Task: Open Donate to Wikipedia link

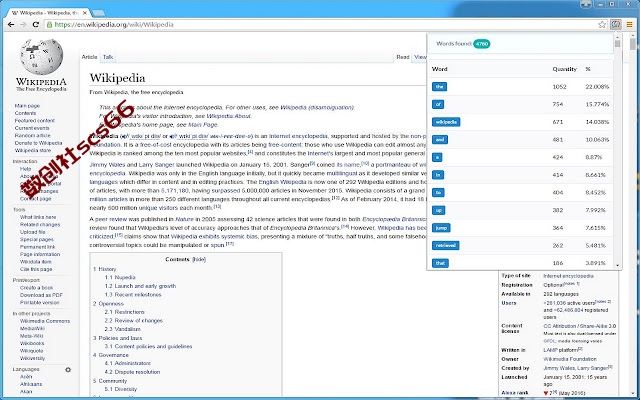Action: (x=38, y=143)
